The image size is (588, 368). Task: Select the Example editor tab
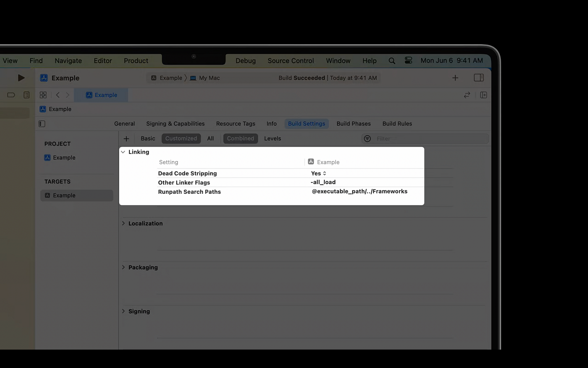(x=101, y=95)
